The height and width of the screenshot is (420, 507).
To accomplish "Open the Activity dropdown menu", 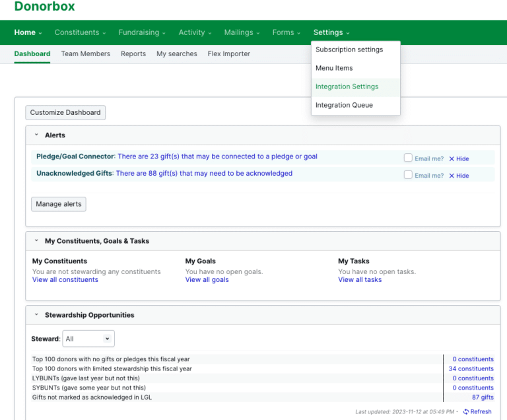I will [195, 32].
